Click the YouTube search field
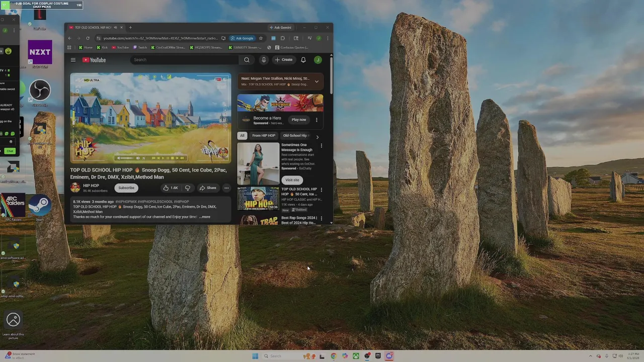The image size is (644, 362). [x=184, y=60]
